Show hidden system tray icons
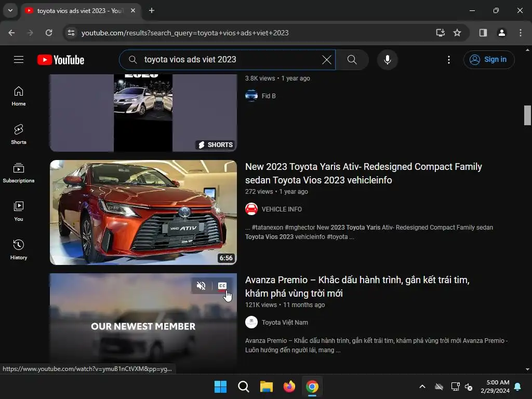This screenshot has width=532, height=399. pos(422,387)
